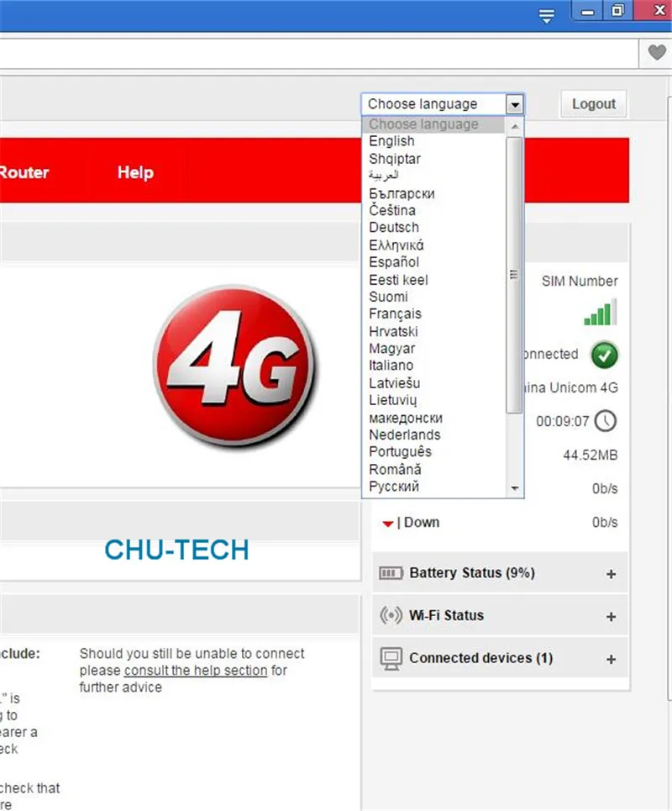The height and width of the screenshot is (811, 672).
Task: Click the Battery Status (9%) label
Action: (x=472, y=573)
